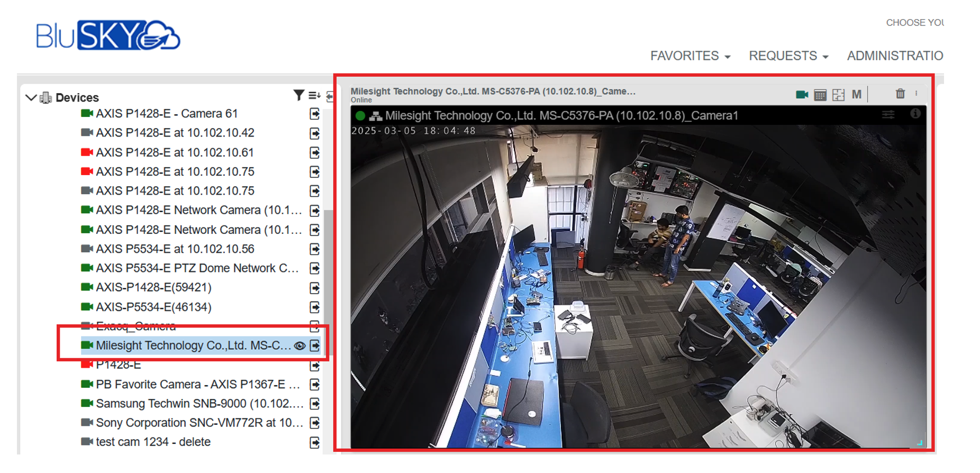
Task: Click send-to-view icon for PB Favorite Camera
Action: 315,385
